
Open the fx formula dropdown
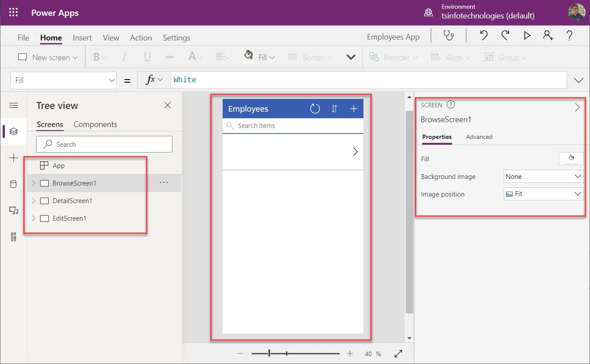154,80
